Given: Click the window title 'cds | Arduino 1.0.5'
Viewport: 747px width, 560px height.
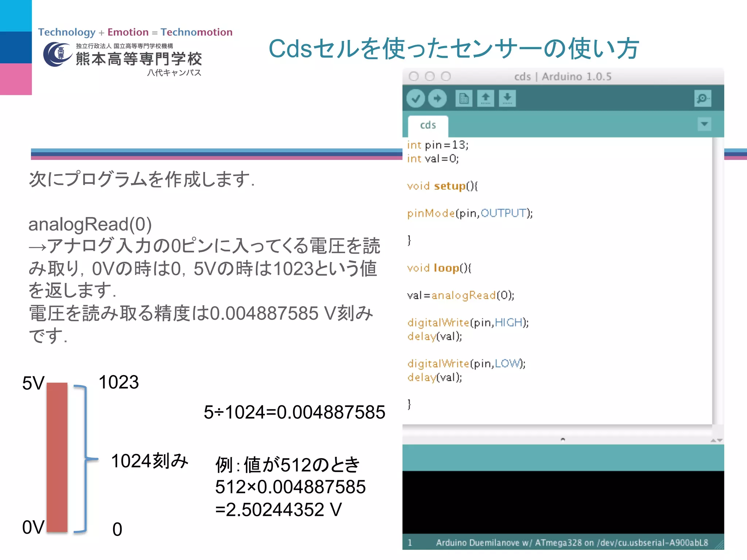Looking at the screenshot, I should click(x=563, y=77).
